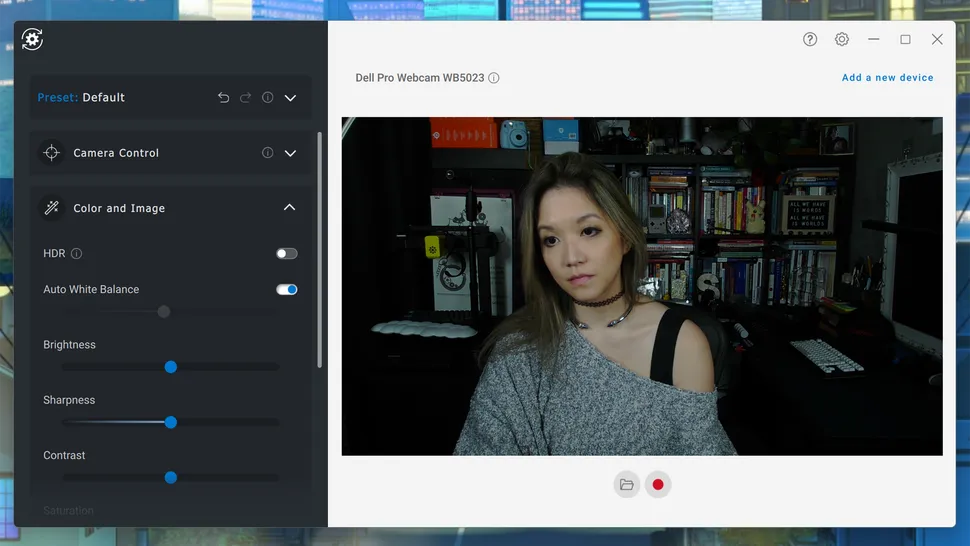The image size is (970, 546).
Task: Click the webcam preview video area
Action: [642, 286]
